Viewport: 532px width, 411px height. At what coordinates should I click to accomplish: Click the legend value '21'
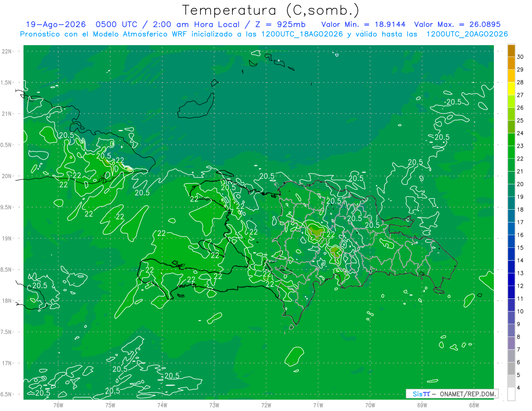[520, 172]
